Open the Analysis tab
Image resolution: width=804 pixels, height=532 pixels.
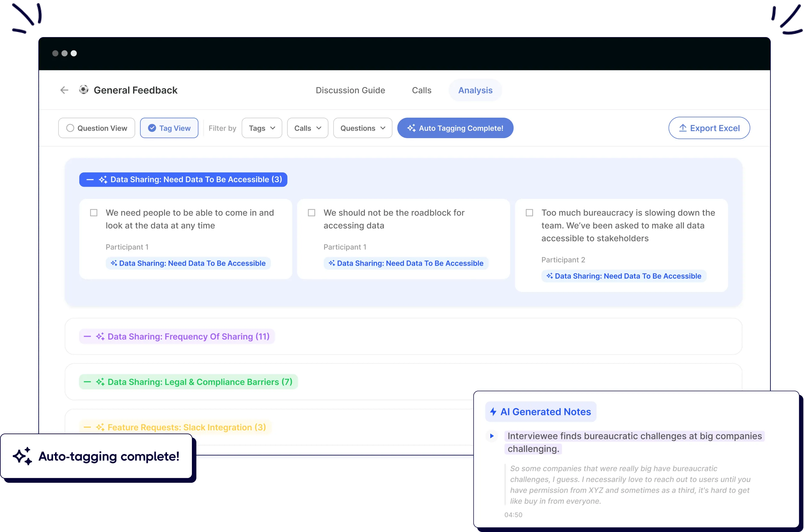(x=475, y=90)
